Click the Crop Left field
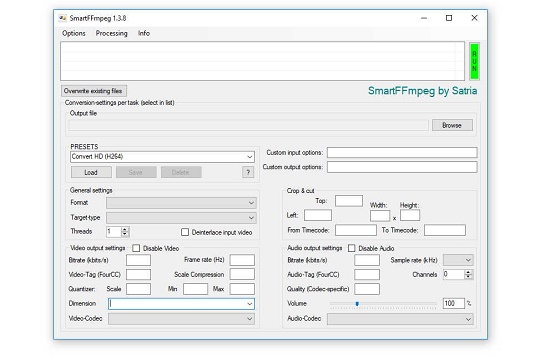The height and width of the screenshot is (360, 550). point(318,215)
